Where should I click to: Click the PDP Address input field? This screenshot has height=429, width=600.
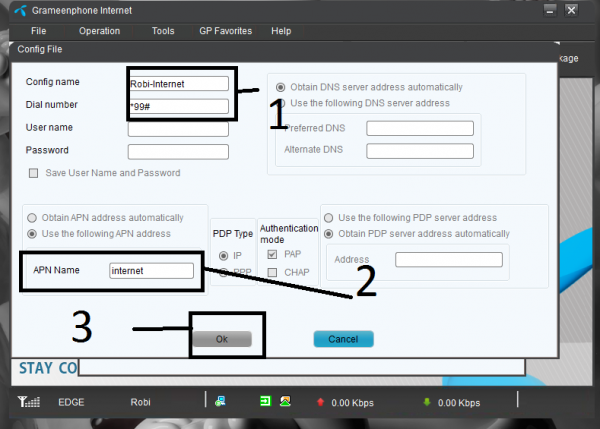[x=449, y=259]
